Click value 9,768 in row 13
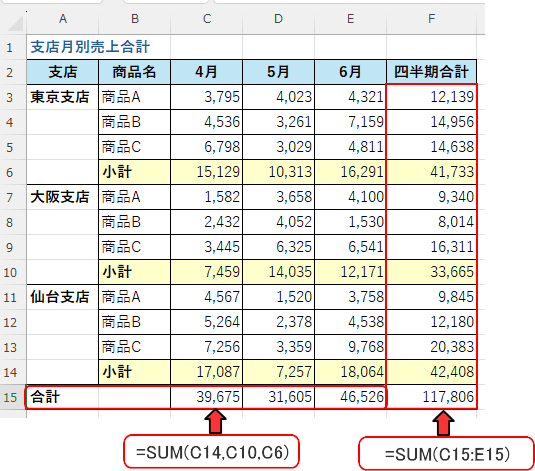 (x=350, y=347)
